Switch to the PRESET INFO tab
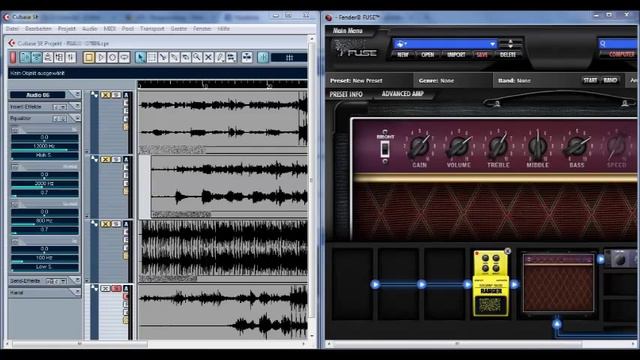640x360 pixels. [x=346, y=94]
